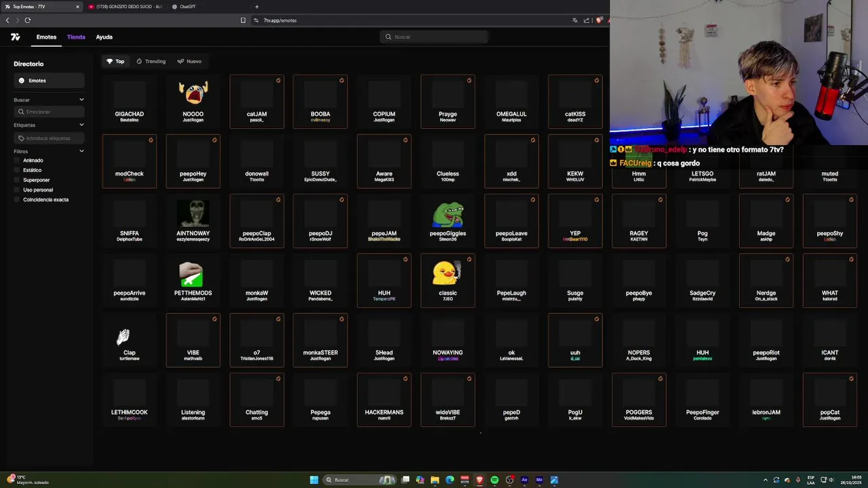Switch to the Nuevo tab

[189, 61]
